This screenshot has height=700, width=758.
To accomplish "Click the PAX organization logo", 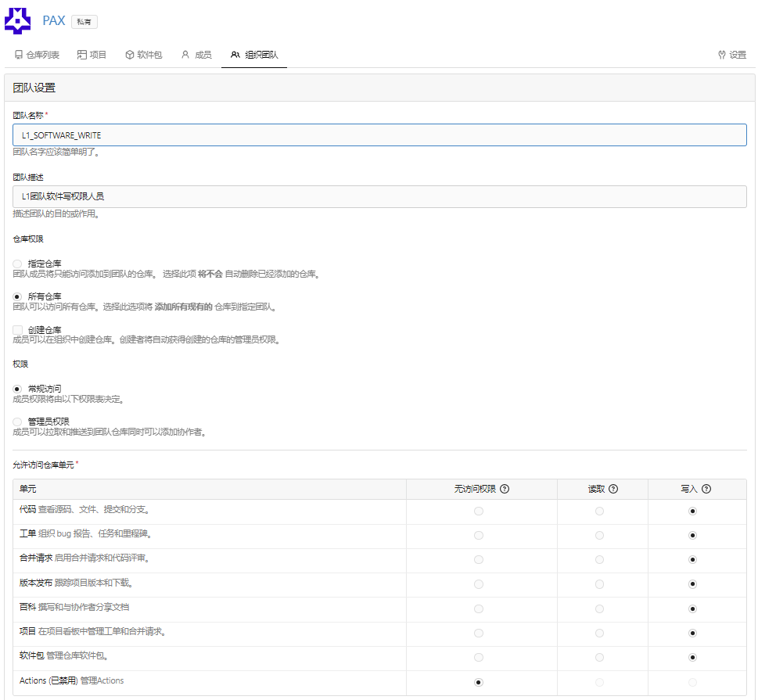I will click(x=18, y=20).
